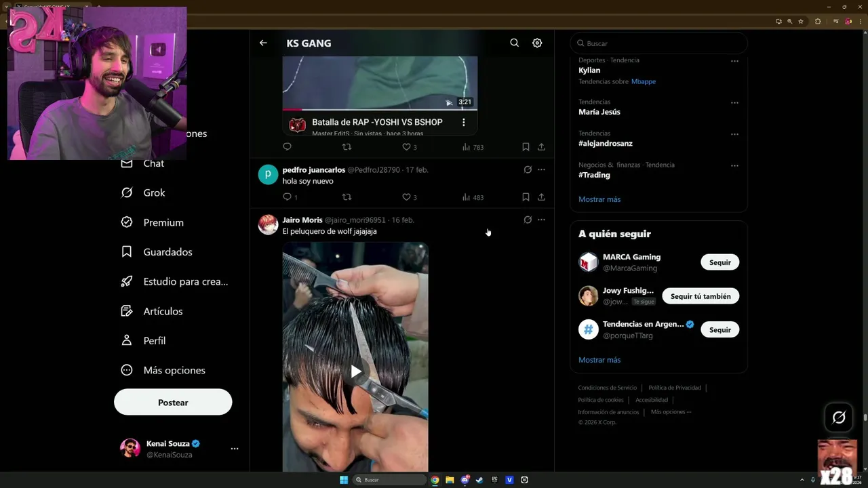
Task: Like the Batalla de RAP post
Action: pyautogui.click(x=410, y=146)
